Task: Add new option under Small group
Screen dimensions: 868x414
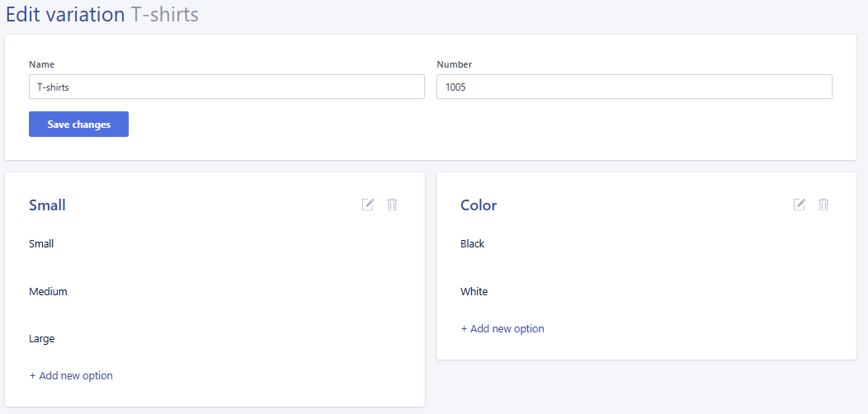Action: coord(71,376)
